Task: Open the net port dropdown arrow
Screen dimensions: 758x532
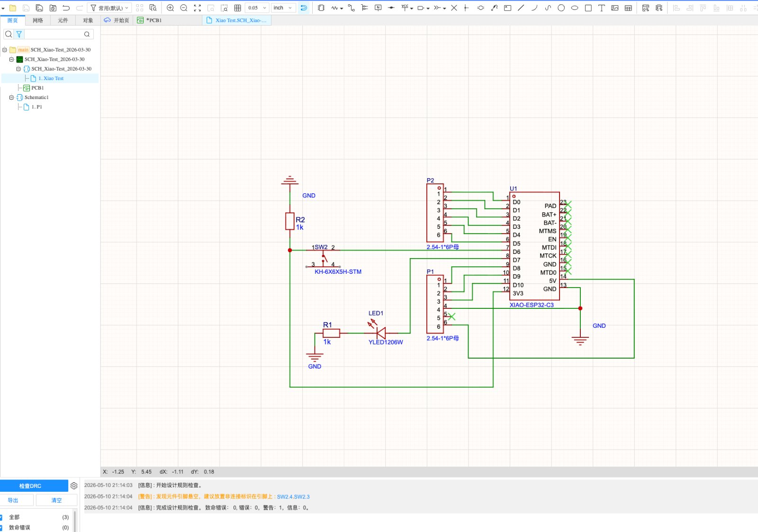Action: tap(427, 9)
